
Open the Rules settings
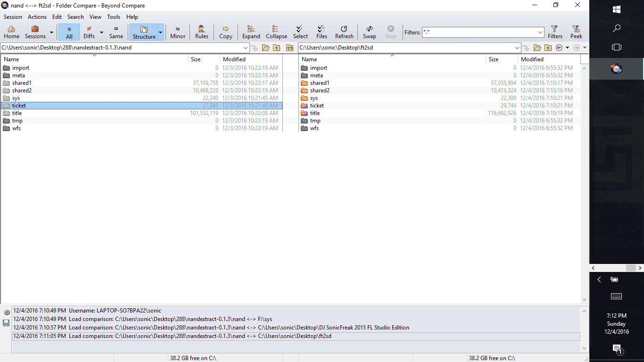pos(202,32)
